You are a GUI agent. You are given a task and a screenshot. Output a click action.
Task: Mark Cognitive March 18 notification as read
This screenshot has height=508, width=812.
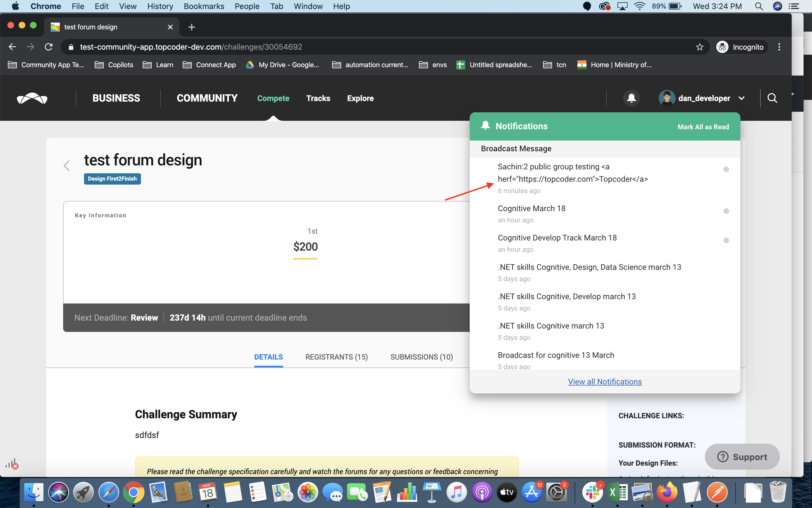726,211
